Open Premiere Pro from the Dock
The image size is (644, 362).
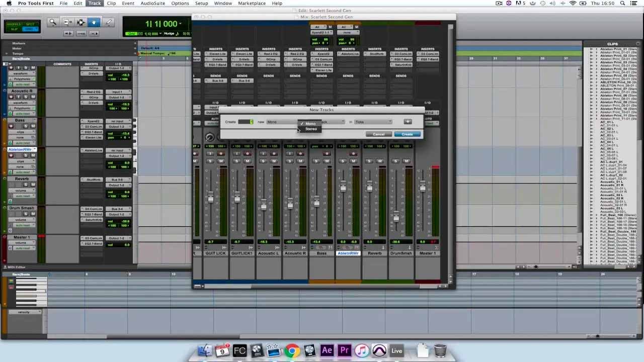tap(344, 350)
